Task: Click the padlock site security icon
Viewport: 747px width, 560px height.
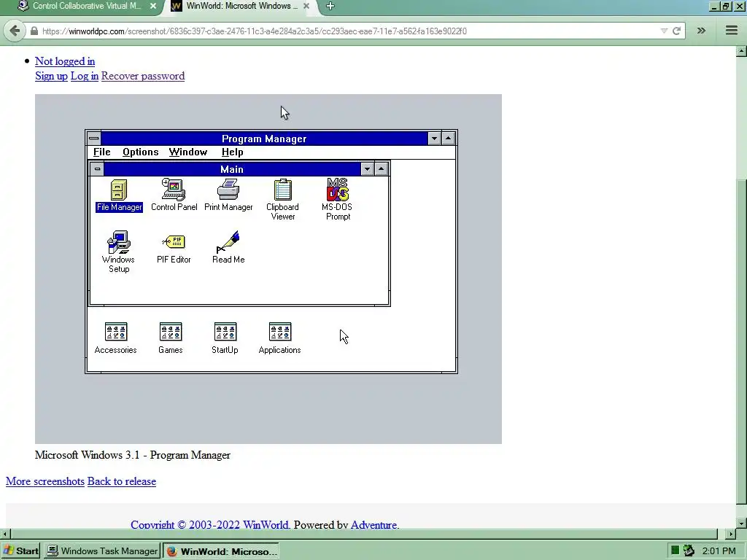Action: coord(34,31)
